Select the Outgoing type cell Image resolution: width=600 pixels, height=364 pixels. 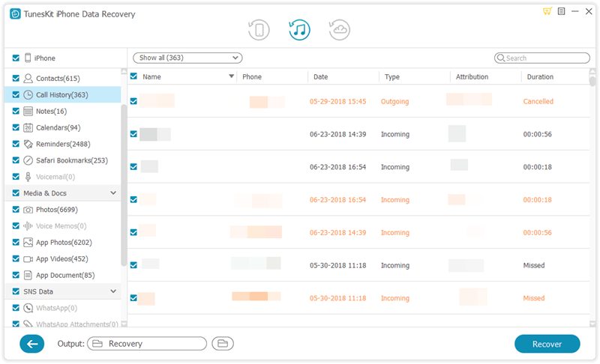[394, 101]
